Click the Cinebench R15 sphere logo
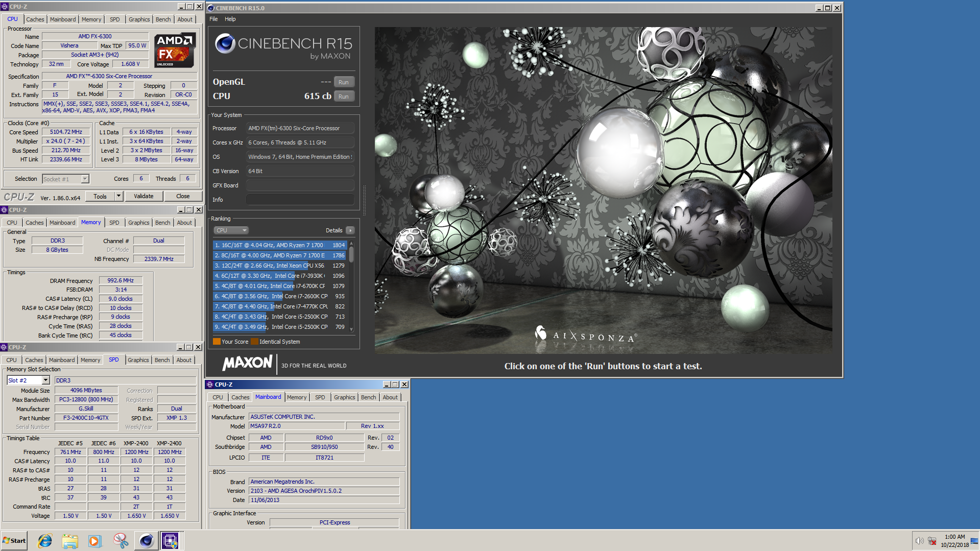 point(225,43)
